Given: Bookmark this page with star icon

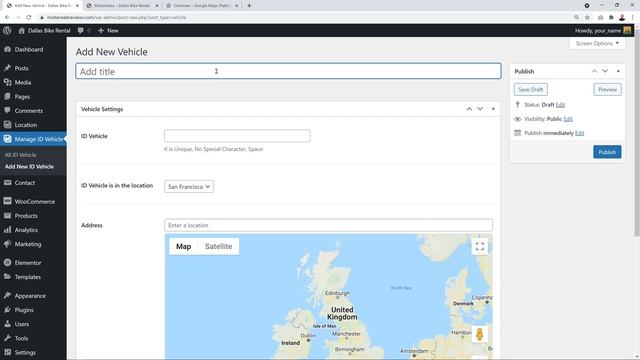Looking at the screenshot, I should click(x=587, y=18).
